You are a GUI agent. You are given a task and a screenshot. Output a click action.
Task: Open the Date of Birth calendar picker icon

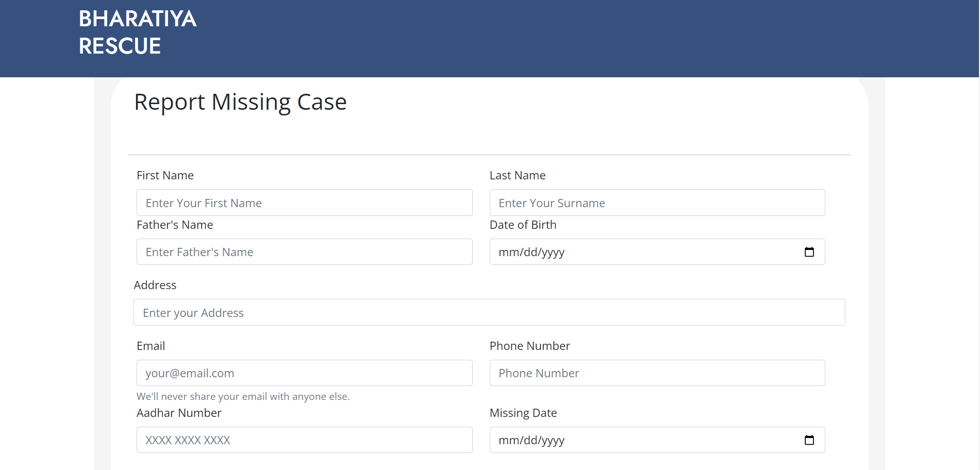809,252
